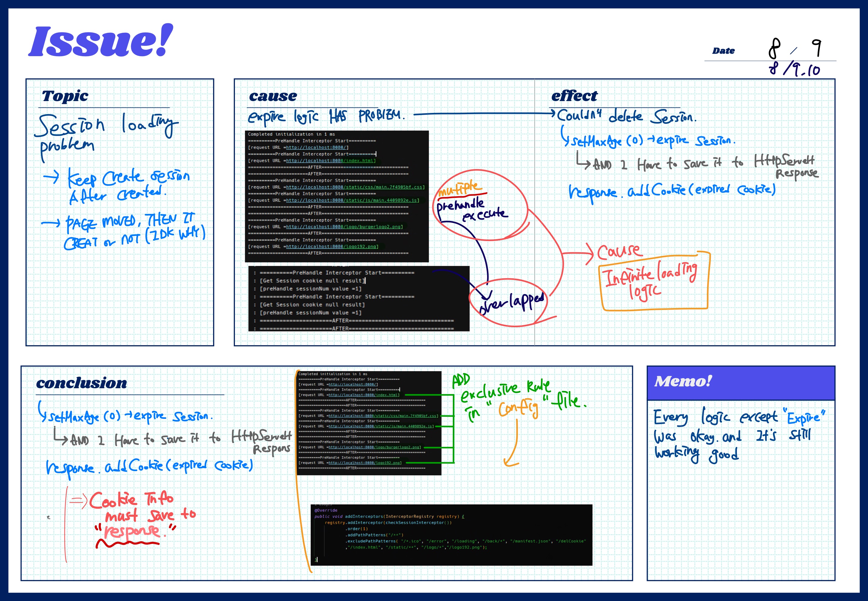Click the addInterceptors code snippet image

pyautogui.click(x=451, y=535)
